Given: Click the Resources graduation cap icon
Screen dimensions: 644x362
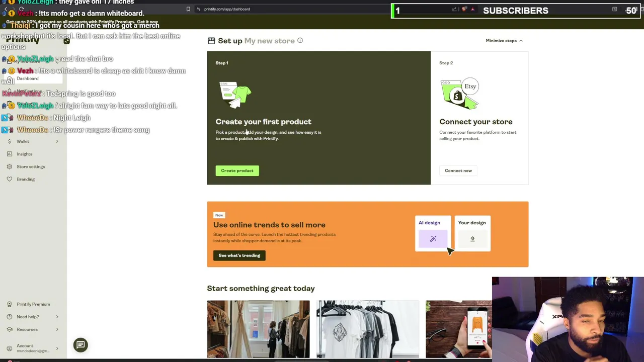Looking at the screenshot, I should pos(9,329).
